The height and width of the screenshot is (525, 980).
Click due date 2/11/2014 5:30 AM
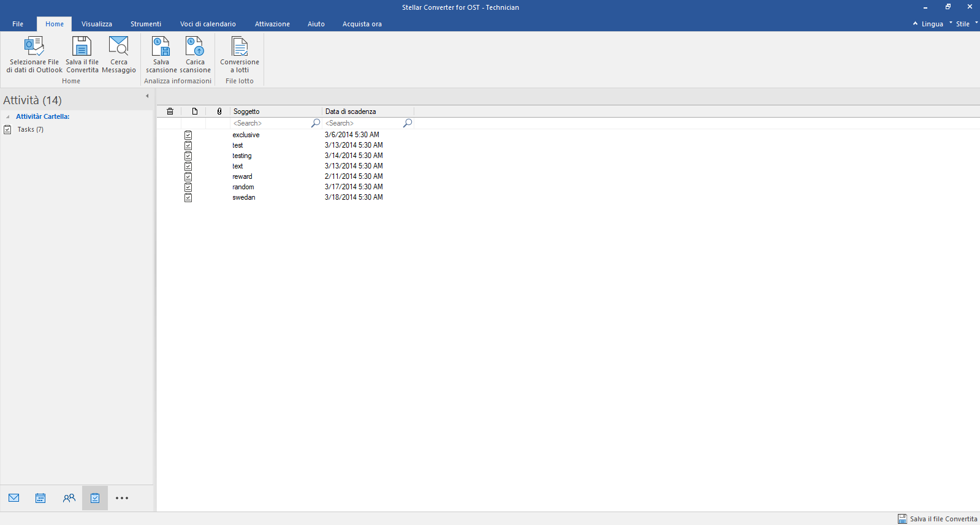tap(354, 176)
